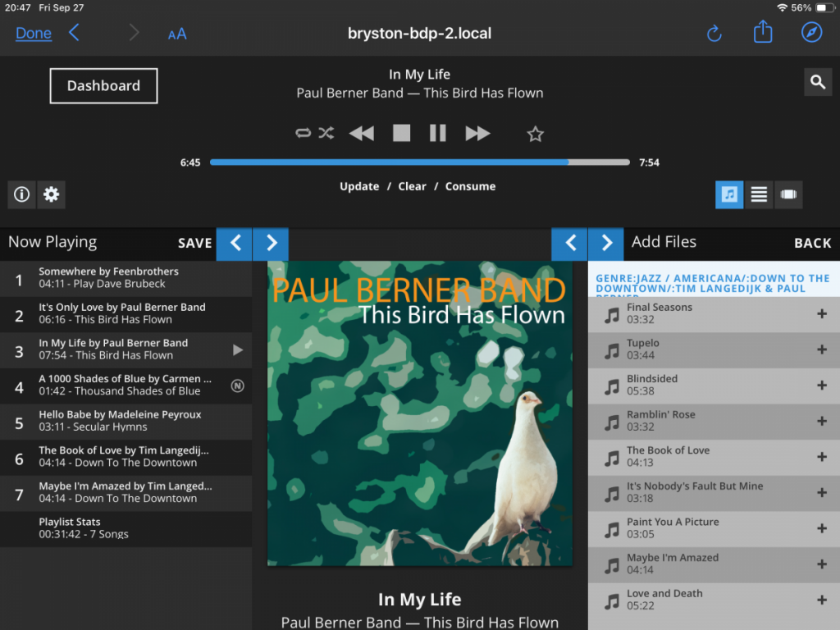Select In My Life playlist row

(126, 350)
